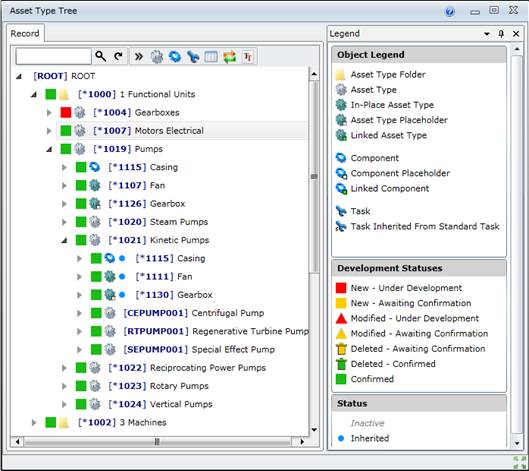Click the in-place gear icon of 1107 Fan
Image resolution: width=529 pixels, height=471 pixels.
tap(95, 185)
